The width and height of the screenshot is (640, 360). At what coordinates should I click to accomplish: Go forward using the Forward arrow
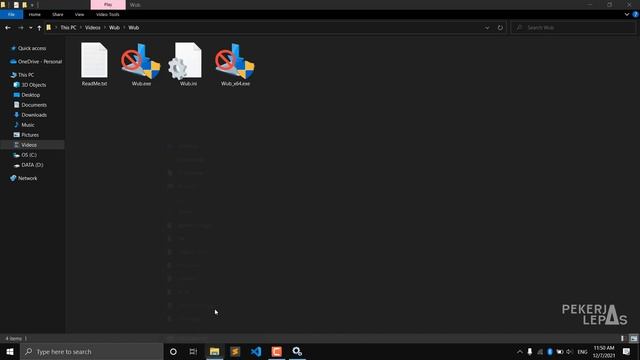[x=20, y=28]
